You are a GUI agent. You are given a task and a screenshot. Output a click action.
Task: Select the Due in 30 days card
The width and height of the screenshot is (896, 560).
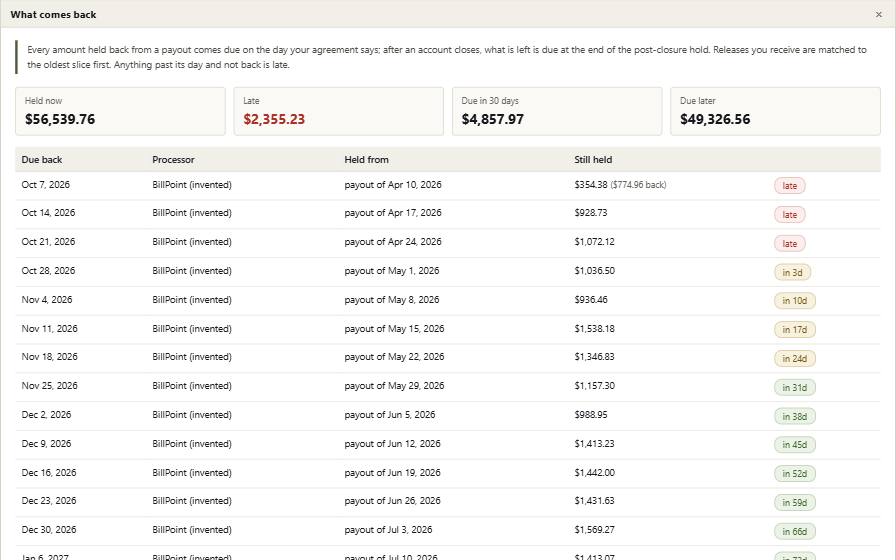[557, 111]
